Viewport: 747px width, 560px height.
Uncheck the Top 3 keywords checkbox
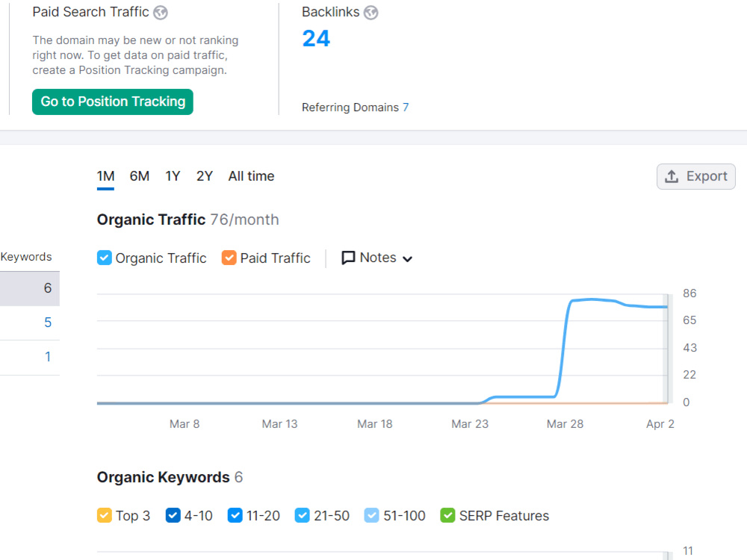click(x=105, y=515)
